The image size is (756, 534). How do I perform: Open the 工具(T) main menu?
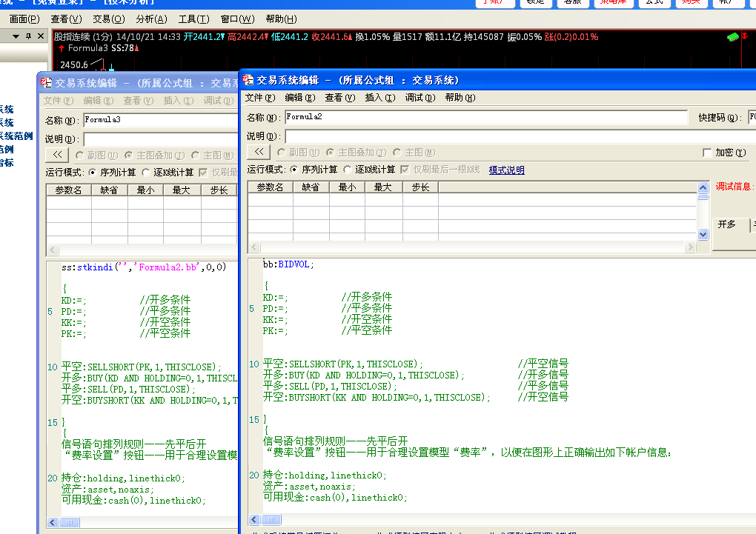(194, 19)
